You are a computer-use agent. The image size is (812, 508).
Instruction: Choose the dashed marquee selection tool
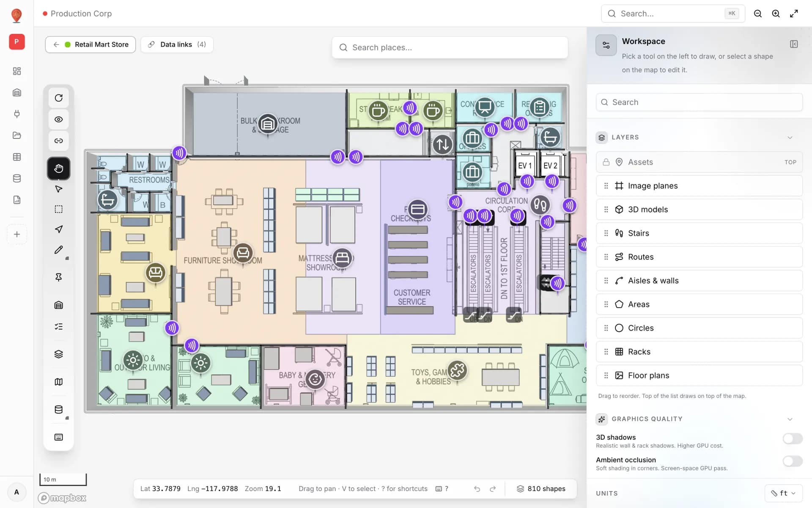[x=58, y=209]
